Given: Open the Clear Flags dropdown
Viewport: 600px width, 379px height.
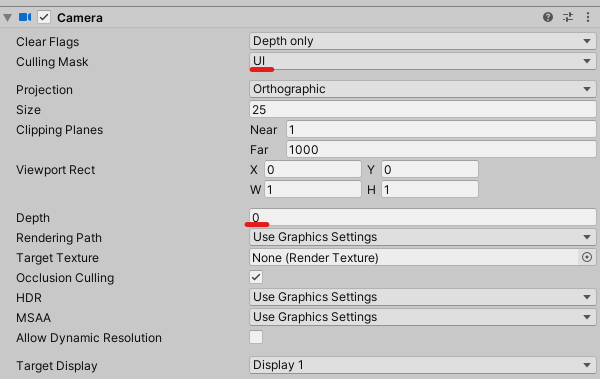Looking at the screenshot, I should pyautogui.click(x=422, y=41).
